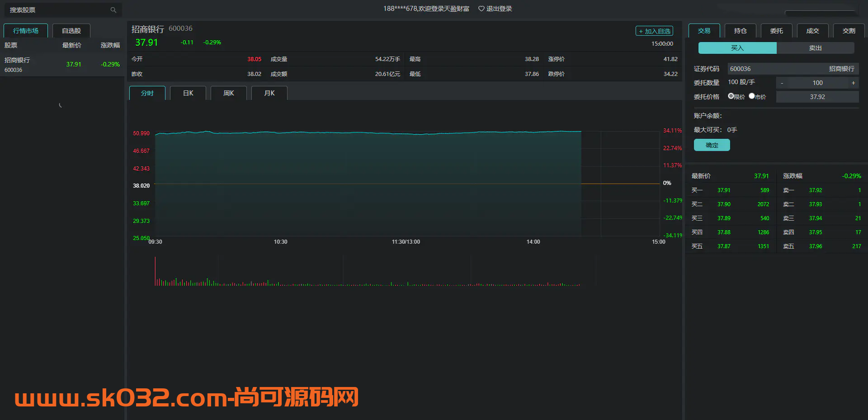The image size is (868, 420).
Task: Click the 证券代码 field showing 600036
Action: click(x=793, y=69)
